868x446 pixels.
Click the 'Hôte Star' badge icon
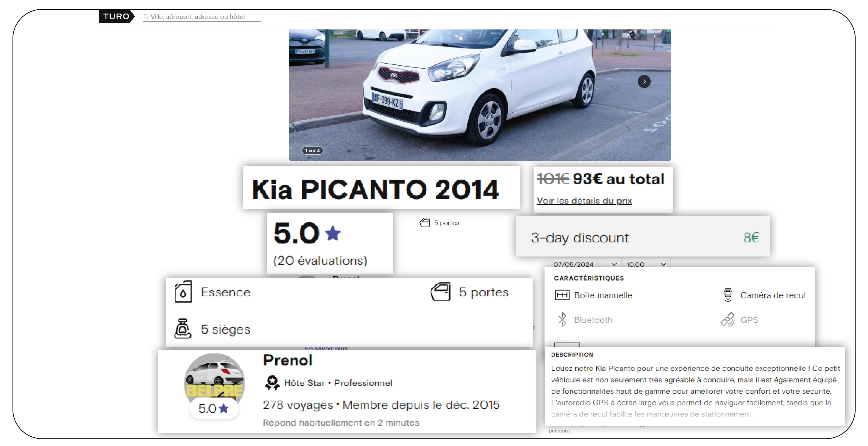[x=272, y=383]
